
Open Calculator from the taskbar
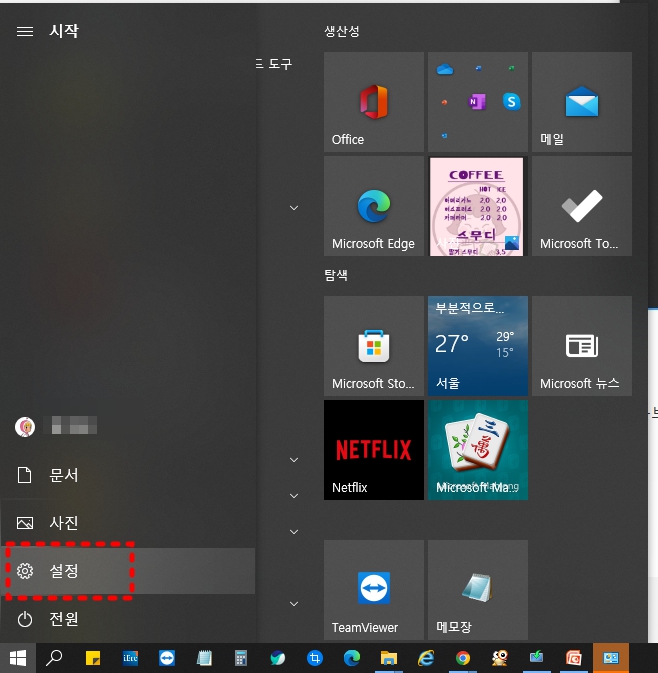[241, 658]
